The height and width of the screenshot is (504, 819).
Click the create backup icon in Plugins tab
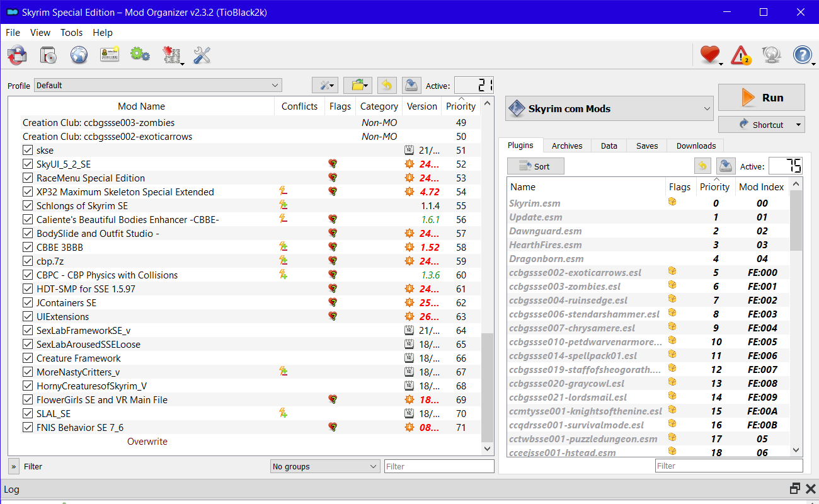click(726, 166)
